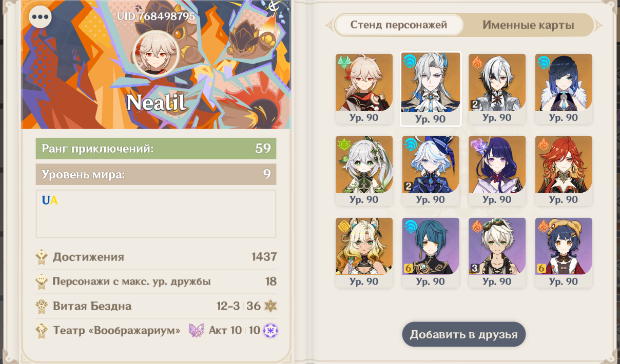Select the green-eyed Dendro character with white hair
This screenshot has height=364, width=620.
click(x=364, y=171)
